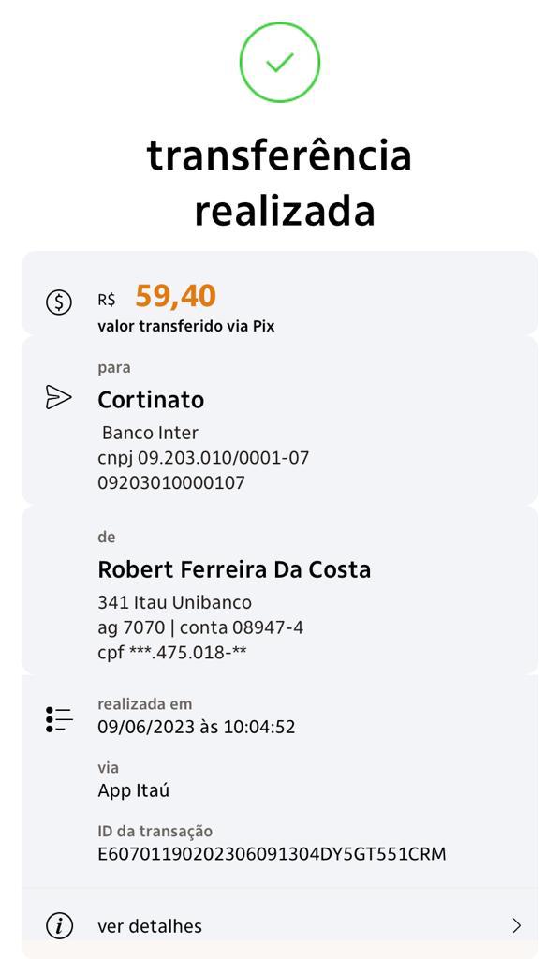Viewport: 560px width, 959px height.
Task: Click the masked cpf number line
Action: coord(172,652)
